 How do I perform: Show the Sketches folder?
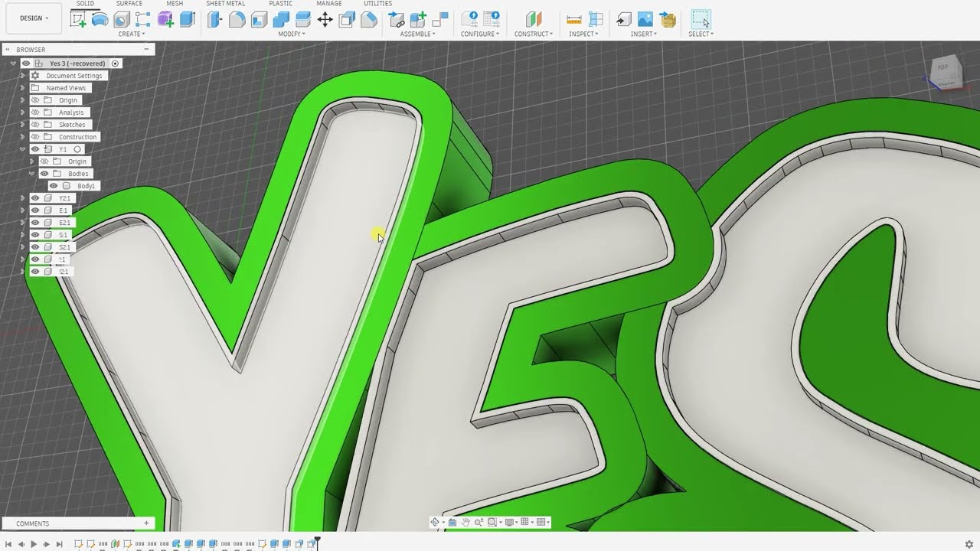(35, 125)
